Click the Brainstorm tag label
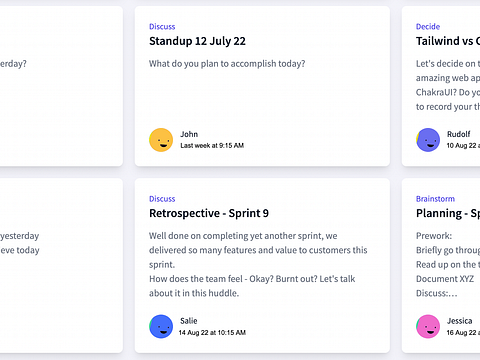The height and width of the screenshot is (360, 480). 435,199
